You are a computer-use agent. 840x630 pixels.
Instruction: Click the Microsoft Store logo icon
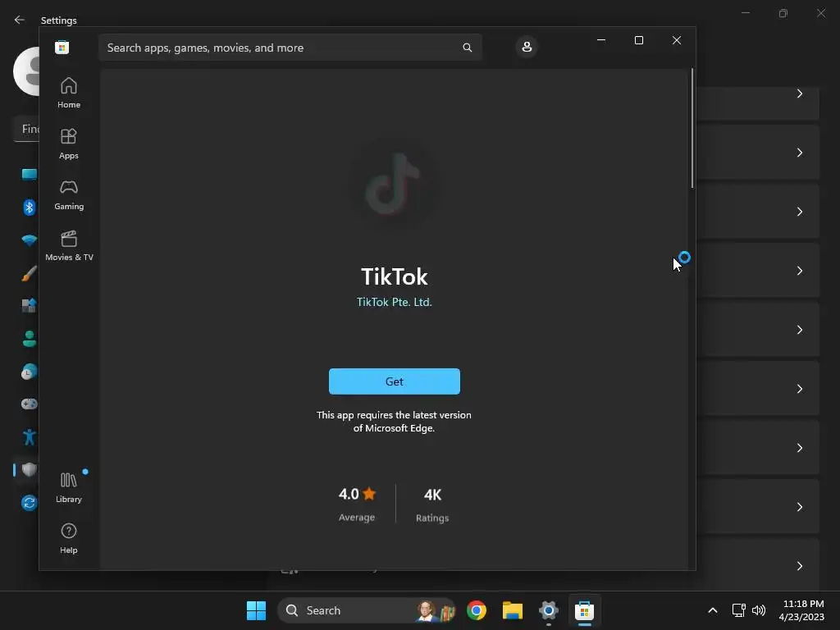62,47
